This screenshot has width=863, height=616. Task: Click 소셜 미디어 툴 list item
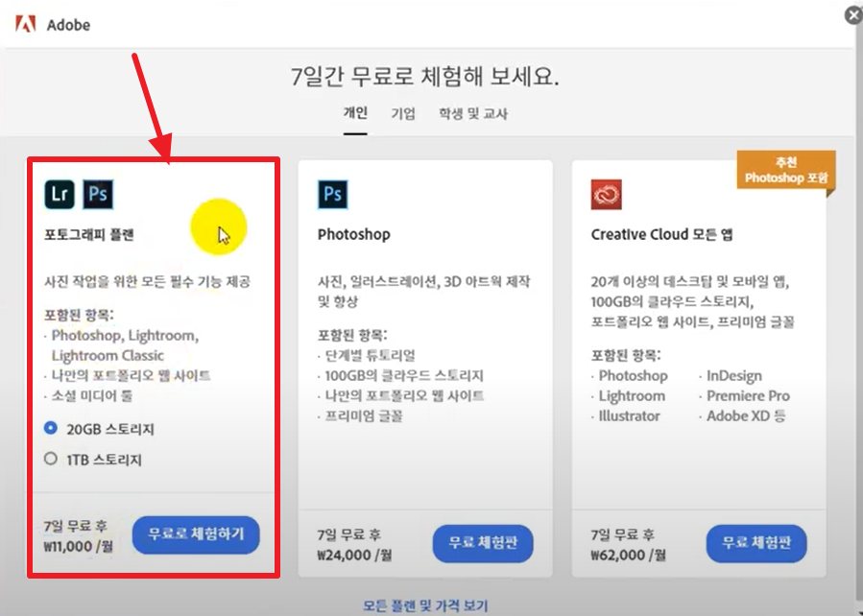click(92, 395)
